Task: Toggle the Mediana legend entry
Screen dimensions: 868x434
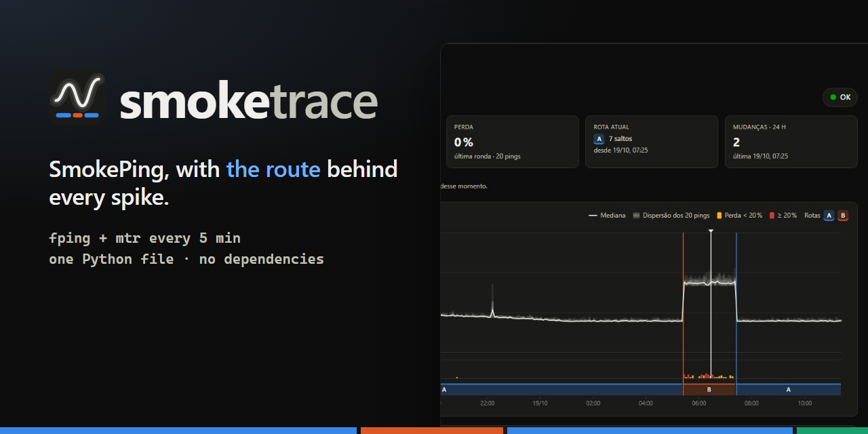Action: [607, 216]
